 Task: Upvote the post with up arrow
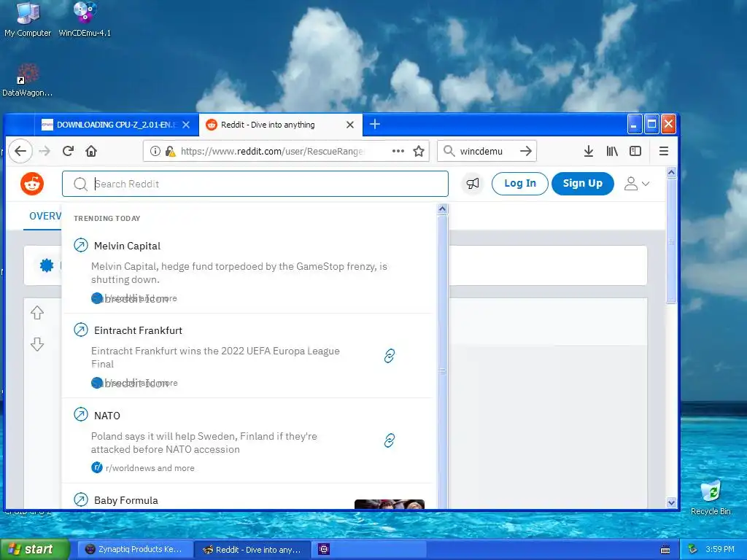37,312
